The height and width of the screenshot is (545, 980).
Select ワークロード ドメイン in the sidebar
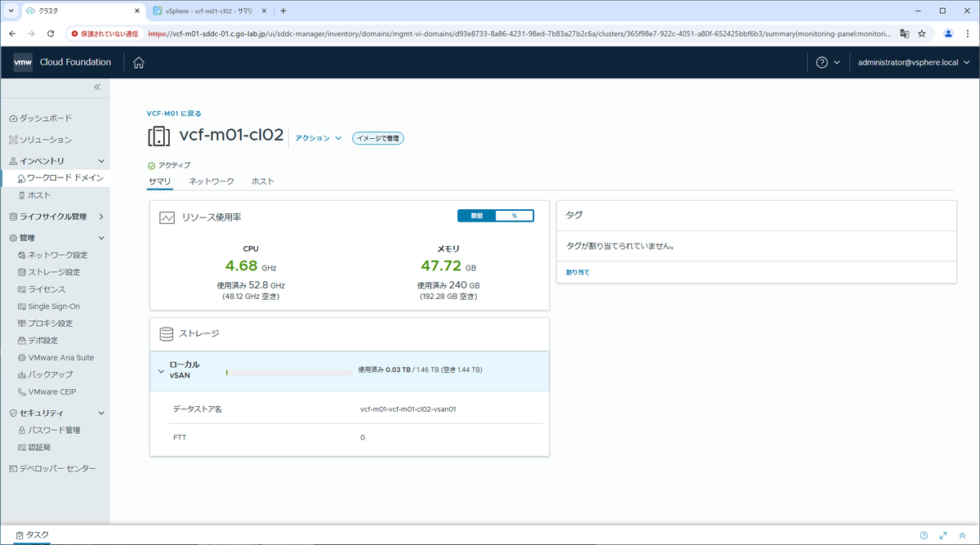pyautogui.click(x=59, y=177)
